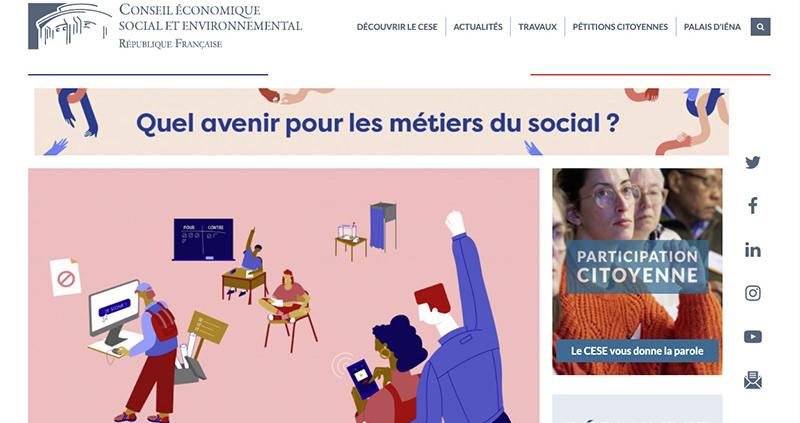Click the CESE palace logo icon
The width and height of the screenshot is (800, 423).
pos(70,26)
